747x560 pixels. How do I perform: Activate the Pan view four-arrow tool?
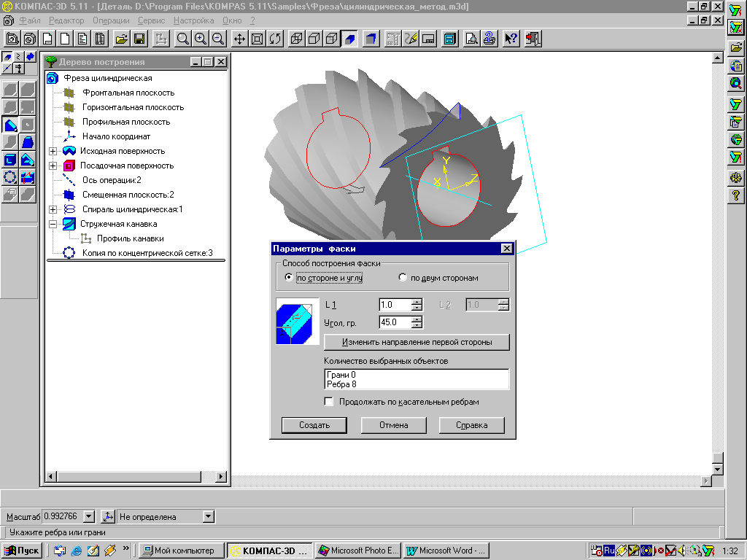(x=239, y=39)
